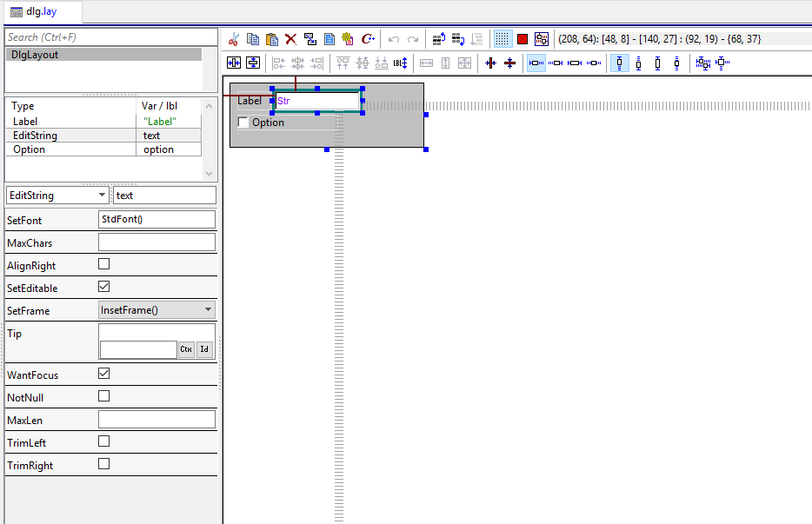Open the C++ code generation icon
Screen dimensions: 812x524
coord(368,39)
